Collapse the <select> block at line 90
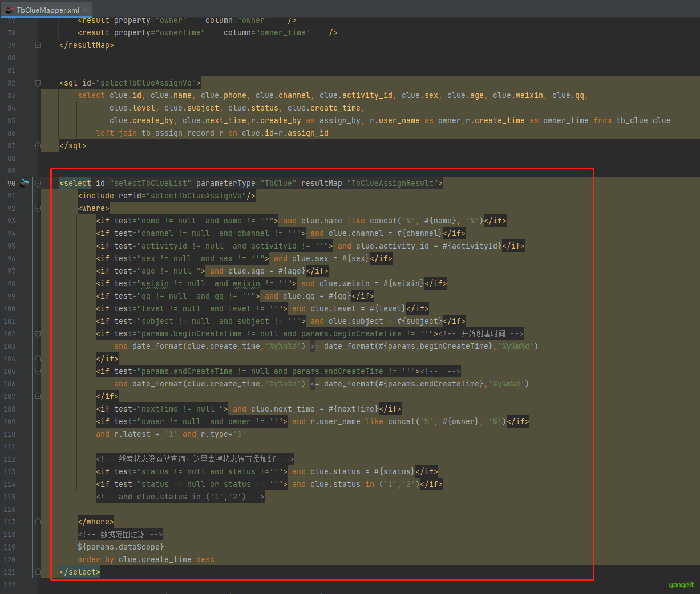This screenshot has width=700, height=594. 38,183
